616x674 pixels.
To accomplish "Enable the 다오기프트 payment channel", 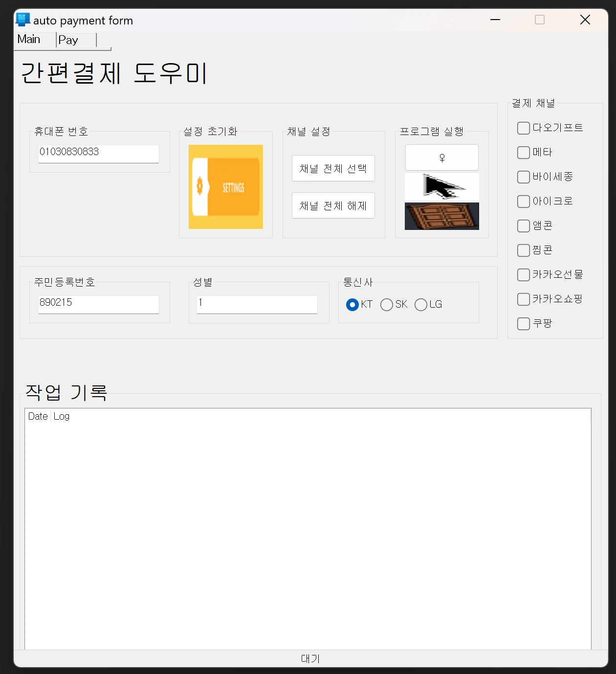I will pos(523,128).
